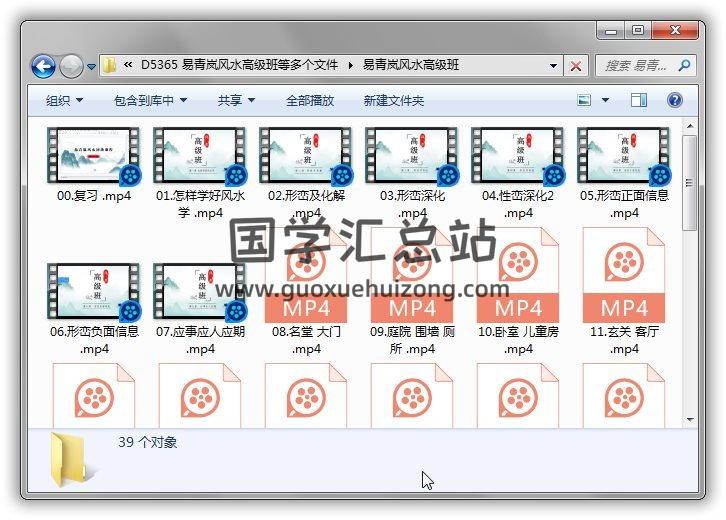Select 02.形峦及化解 .mp4 thumbnail
Screen dimensions: 726x520
pos(306,156)
